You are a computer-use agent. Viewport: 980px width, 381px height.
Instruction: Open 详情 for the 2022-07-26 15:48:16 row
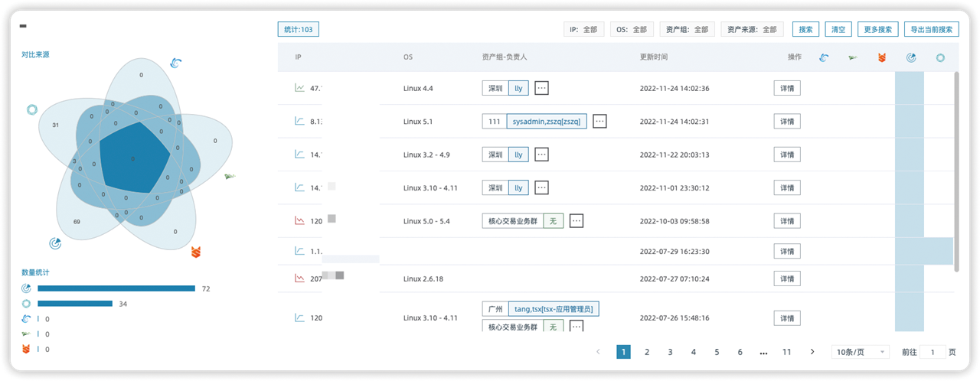[787, 317]
